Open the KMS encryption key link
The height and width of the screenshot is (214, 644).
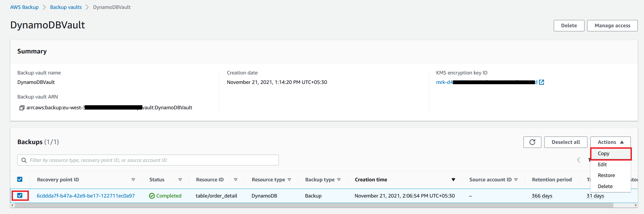487,82
